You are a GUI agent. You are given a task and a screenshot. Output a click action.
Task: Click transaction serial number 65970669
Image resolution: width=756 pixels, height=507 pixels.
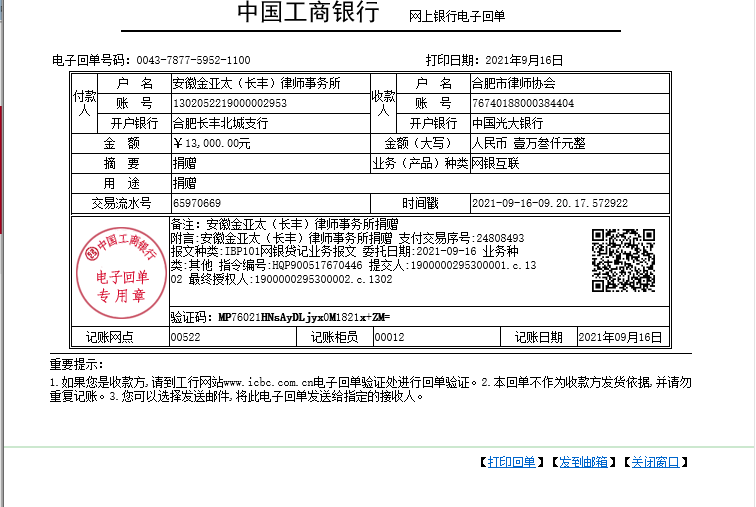click(197, 203)
